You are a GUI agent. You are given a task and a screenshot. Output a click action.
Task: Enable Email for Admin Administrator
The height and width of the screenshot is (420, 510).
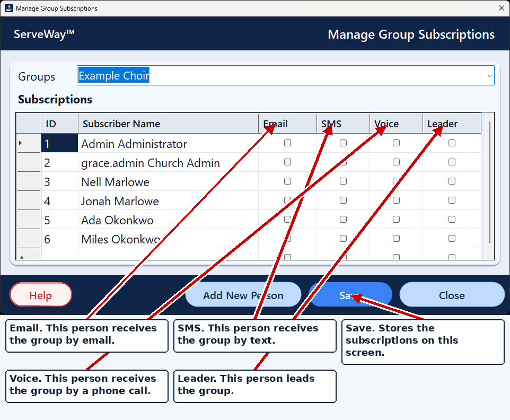(287, 143)
